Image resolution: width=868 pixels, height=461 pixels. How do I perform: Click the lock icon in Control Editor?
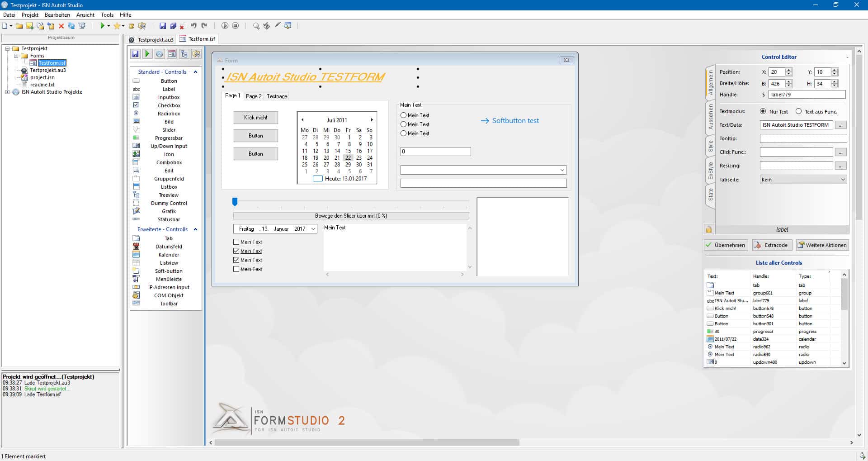point(708,229)
